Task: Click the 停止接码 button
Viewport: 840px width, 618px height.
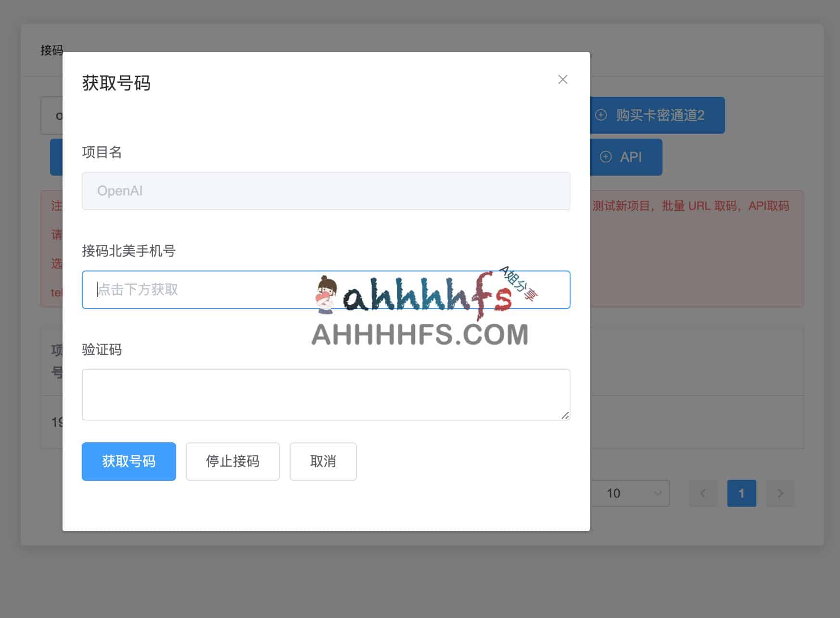Action: pyautogui.click(x=232, y=462)
